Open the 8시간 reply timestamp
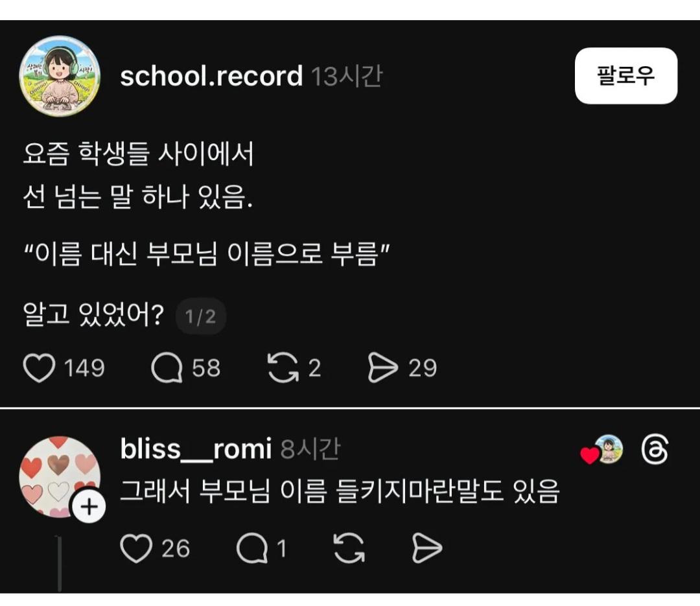Image resolution: width=700 pixels, height=606 pixels. 310,449
